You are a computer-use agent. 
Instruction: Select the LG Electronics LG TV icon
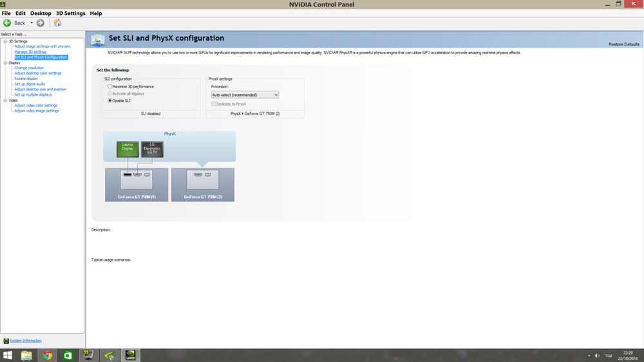[x=152, y=149]
